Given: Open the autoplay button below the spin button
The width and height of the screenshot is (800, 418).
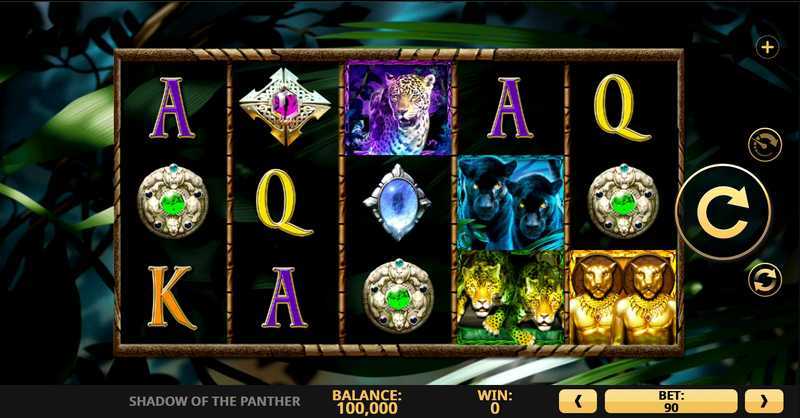Looking at the screenshot, I should click(764, 280).
